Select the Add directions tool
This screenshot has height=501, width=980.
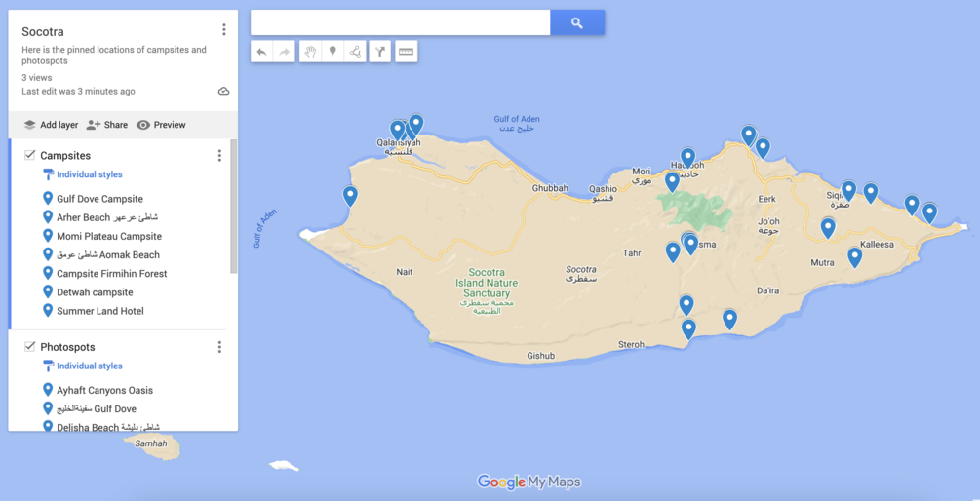coord(380,52)
